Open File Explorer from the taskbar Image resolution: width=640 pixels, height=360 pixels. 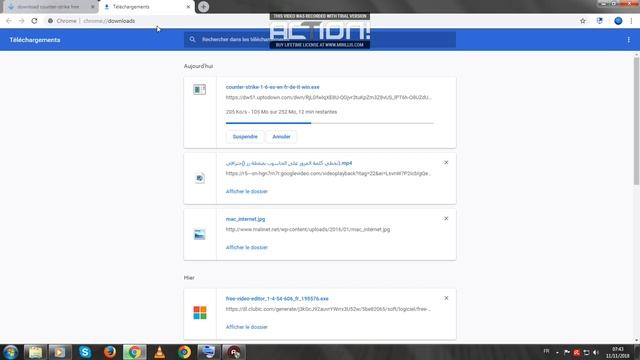pos(35,352)
